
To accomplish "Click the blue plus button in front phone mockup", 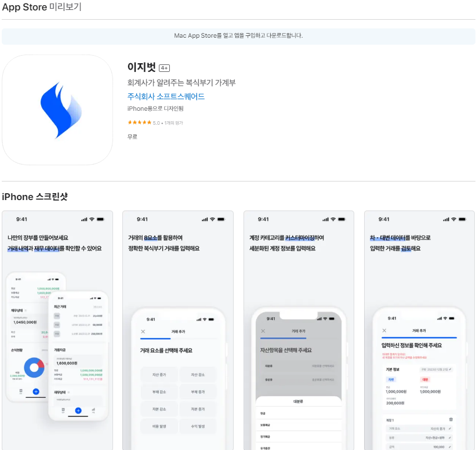I will (78, 411).
